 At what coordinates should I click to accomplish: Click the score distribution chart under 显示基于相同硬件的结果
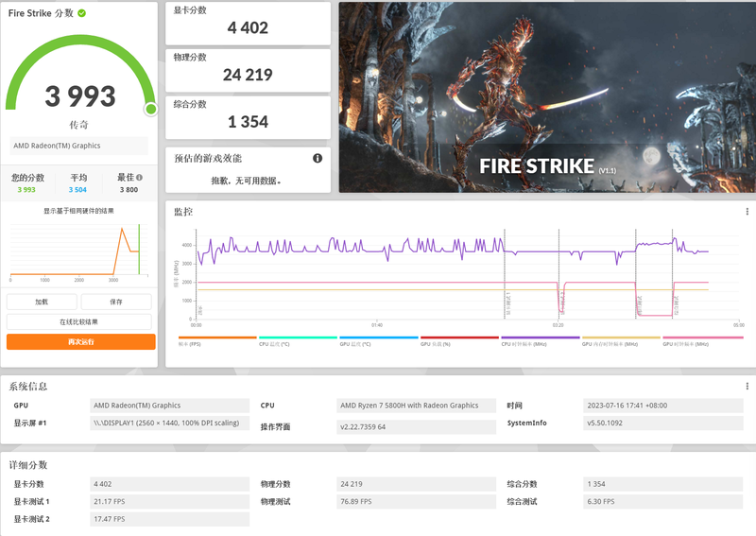coord(79,251)
